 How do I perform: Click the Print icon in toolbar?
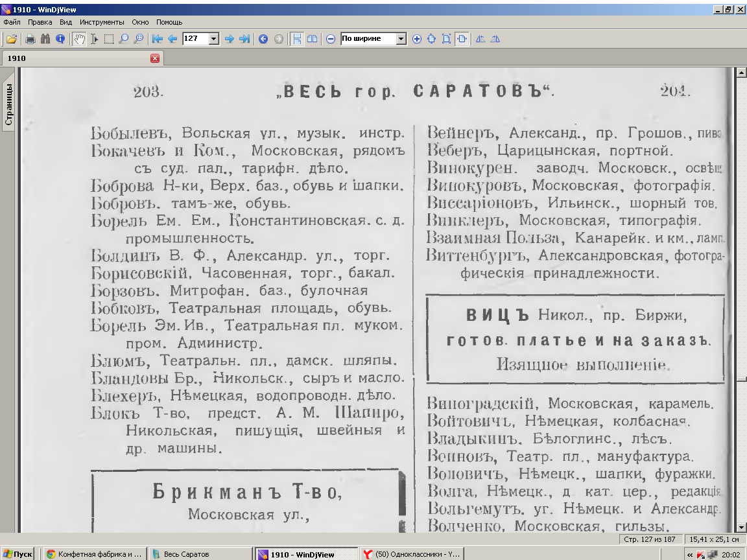pos(30,39)
